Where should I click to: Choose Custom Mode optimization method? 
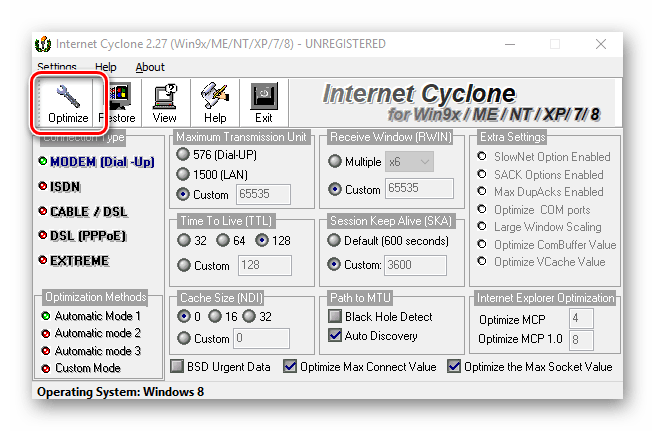[81, 368]
